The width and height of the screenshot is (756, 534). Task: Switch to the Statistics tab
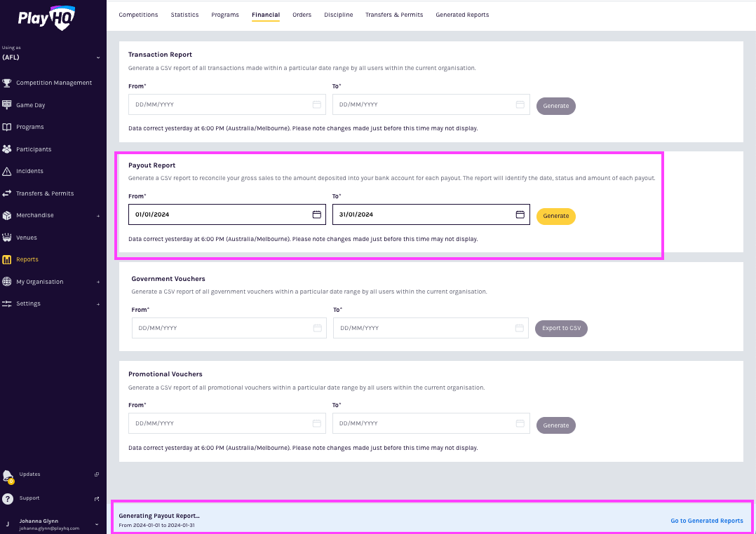pos(184,15)
